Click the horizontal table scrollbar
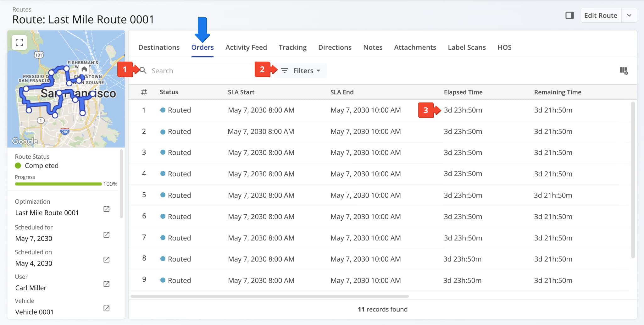 (x=269, y=296)
